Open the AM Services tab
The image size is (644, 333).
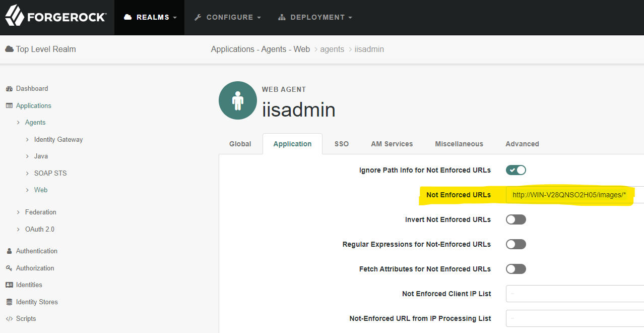tap(392, 144)
